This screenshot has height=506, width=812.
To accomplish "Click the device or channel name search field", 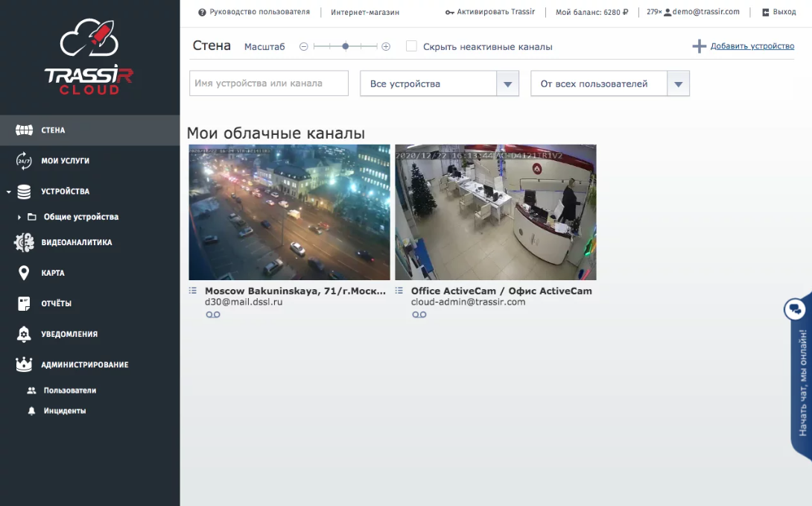I will tap(269, 83).
